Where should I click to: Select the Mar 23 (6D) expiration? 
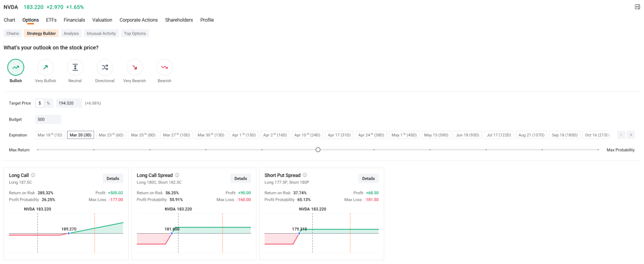tap(111, 135)
